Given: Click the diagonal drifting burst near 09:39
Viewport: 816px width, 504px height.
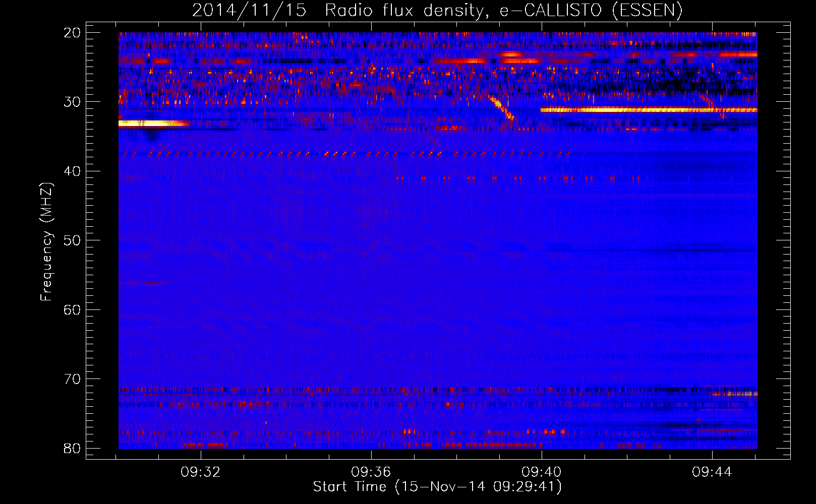Looking at the screenshot, I should coord(502,108).
